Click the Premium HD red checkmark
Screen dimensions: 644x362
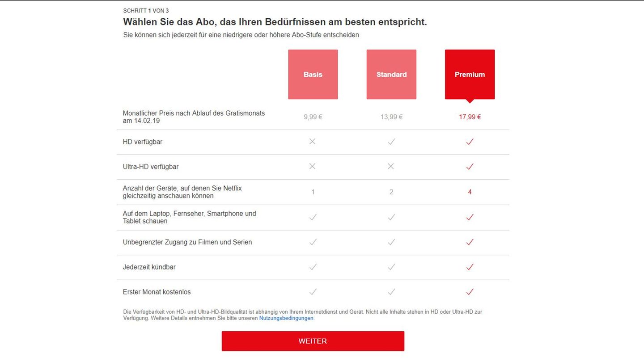click(470, 142)
